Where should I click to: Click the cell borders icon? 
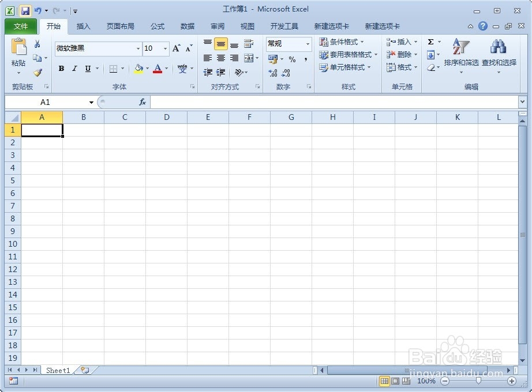point(113,69)
